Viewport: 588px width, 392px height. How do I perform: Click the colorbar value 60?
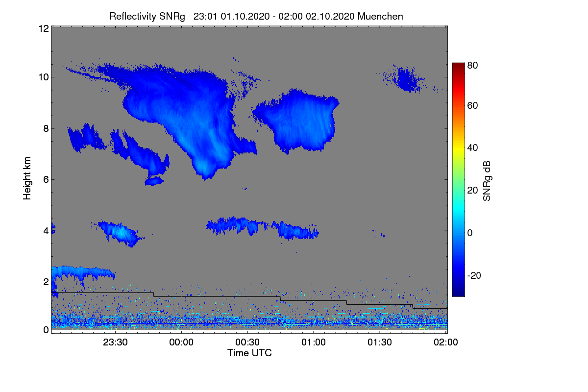472,105
